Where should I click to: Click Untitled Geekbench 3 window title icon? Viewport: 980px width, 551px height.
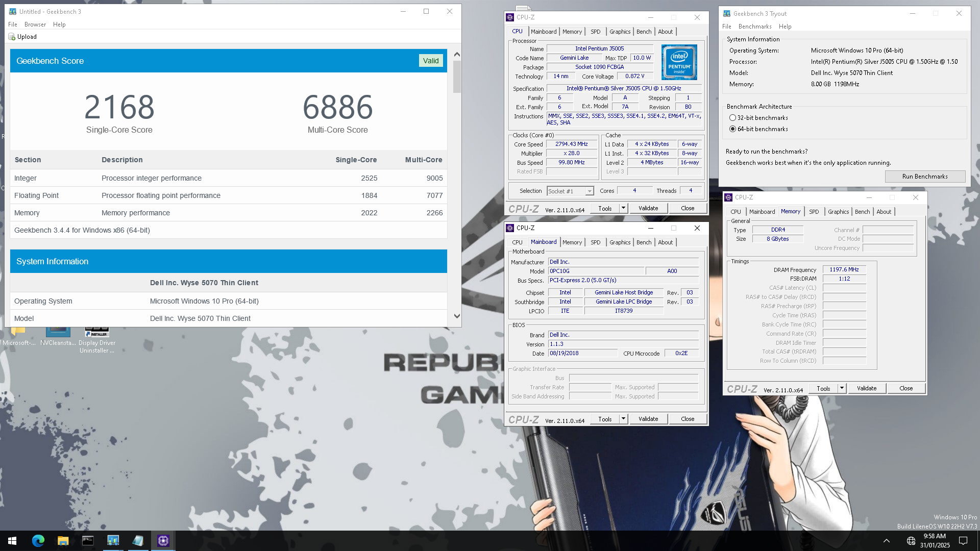tap(13, 11)
